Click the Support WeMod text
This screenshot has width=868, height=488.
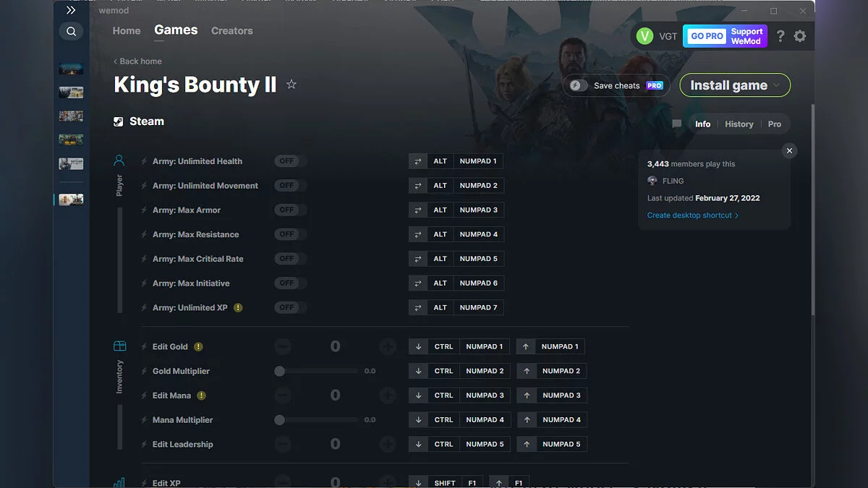[x=746, y=36]
